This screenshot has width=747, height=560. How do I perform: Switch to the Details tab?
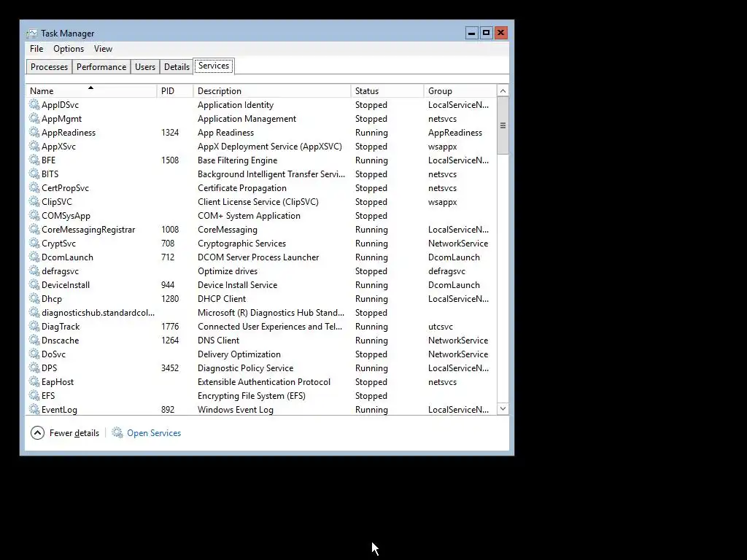point(177,66)
